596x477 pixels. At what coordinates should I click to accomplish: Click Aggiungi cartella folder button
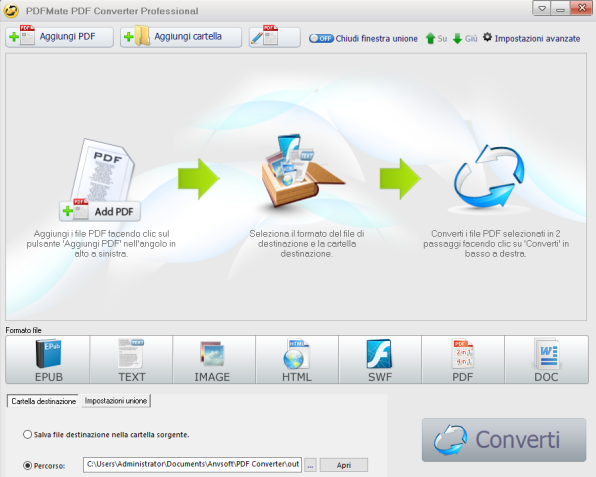[181, 37]
